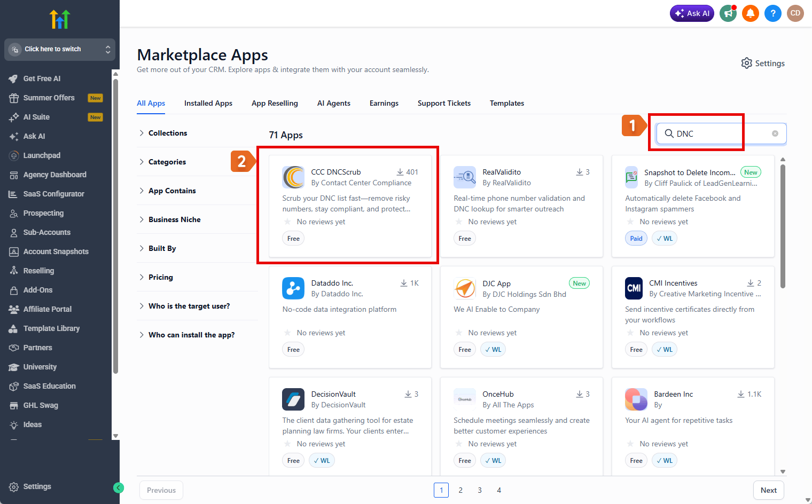This screenshot has width=812, height=504.
Task: Open the AI Agents tab
Action: pos(334,103)
